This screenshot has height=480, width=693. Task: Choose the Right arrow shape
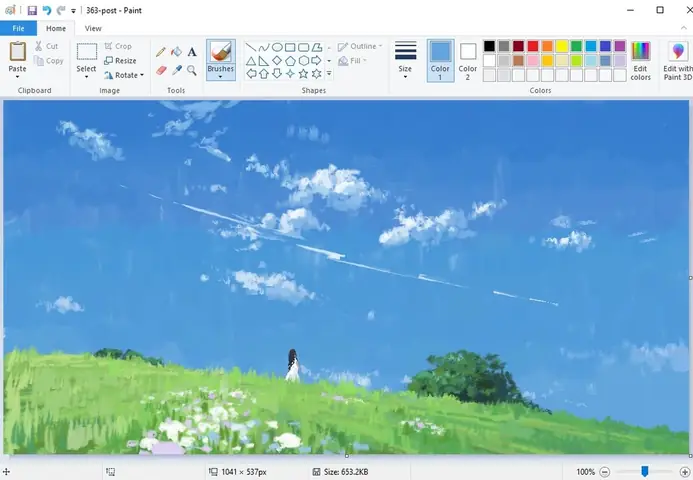point(317,61)
